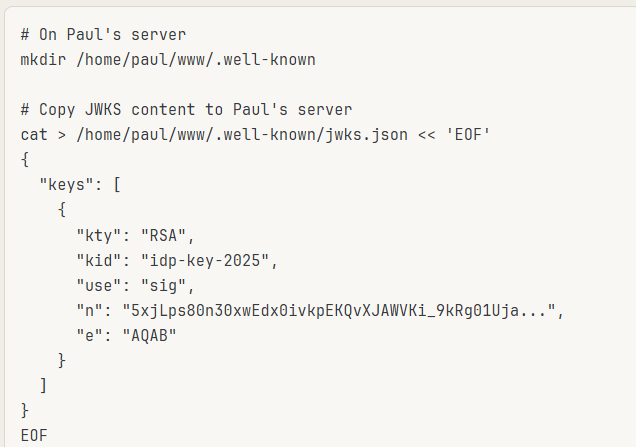Click the "AQAB" exponent value

(148, 335)
